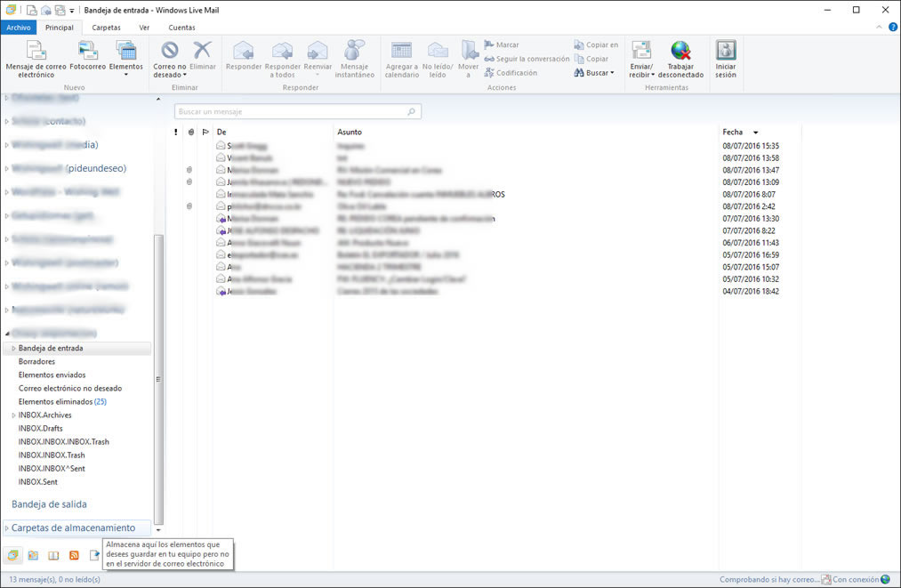Open the Calendar shortcut icon below folder pane
This screenshot has width=901, height=588.
point(33,555)
